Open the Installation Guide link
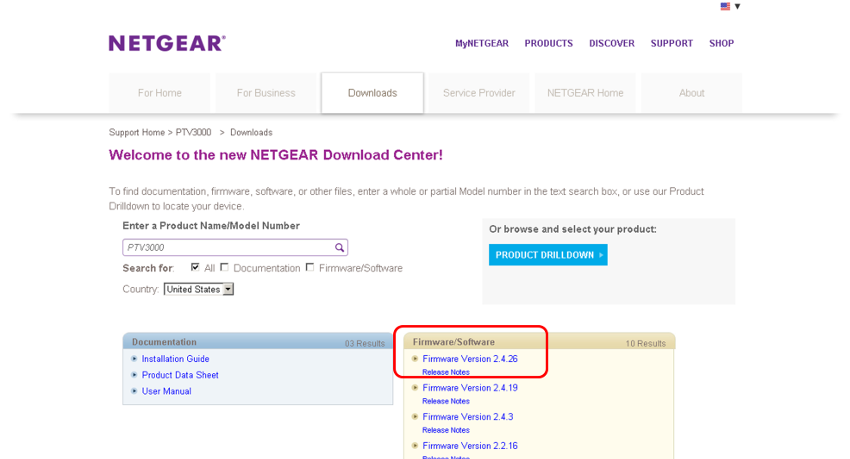Screen dimensions: 850x459 point(175,359)
